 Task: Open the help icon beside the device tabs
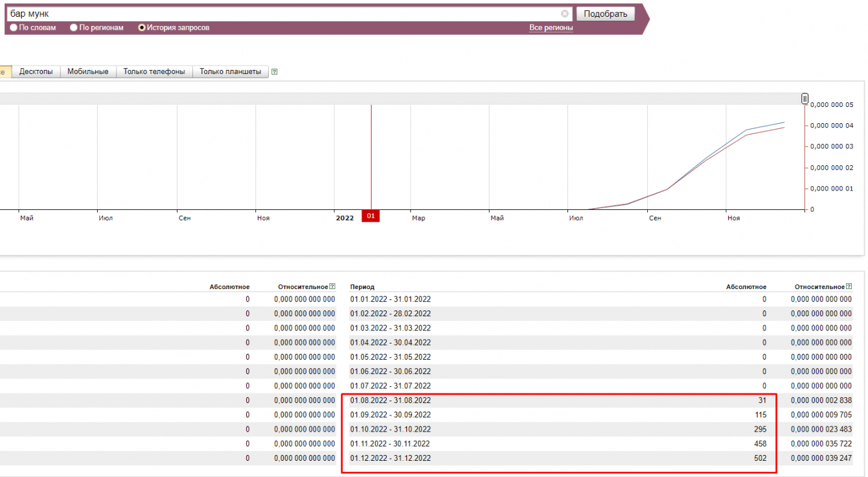pos(275,72)
